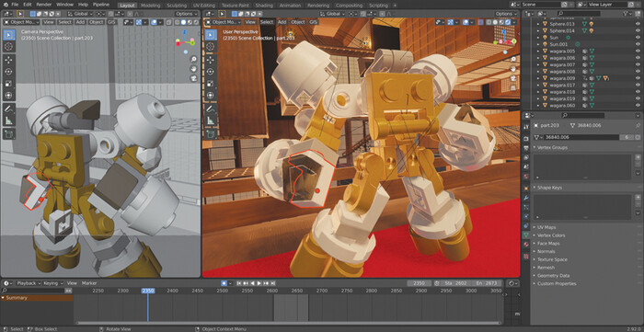Toggle auto keying record button
The width and height of the screenshot is (644, 332).
(x=224, y=283)
